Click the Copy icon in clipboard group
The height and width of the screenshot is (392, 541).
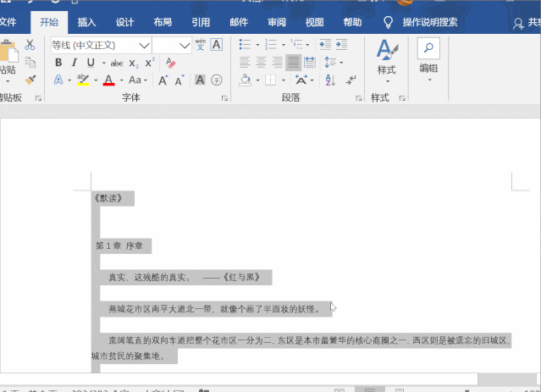pos(30,62)
